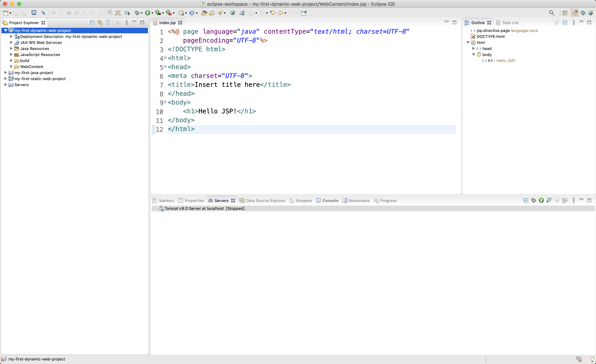Collapse fold marker on line 4 html
This screenshot has height=364, width=596.
(x=165, y=58)
